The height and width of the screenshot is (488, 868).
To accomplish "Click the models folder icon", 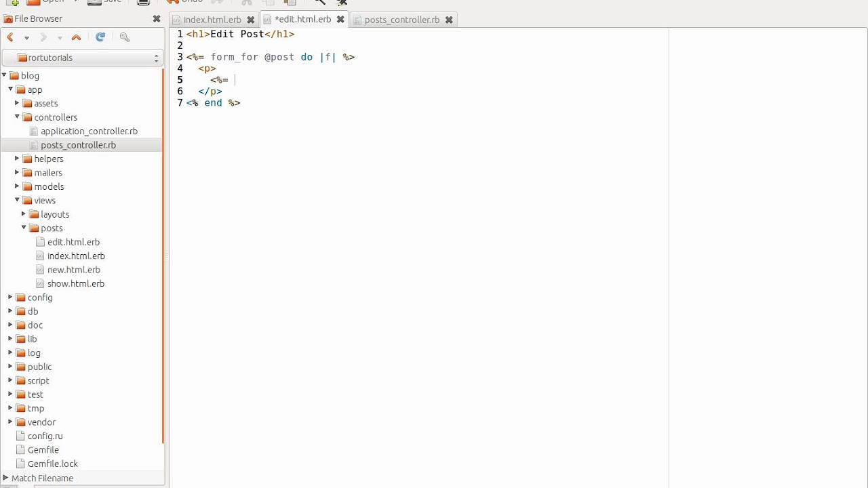I will pyautogui.click(x=28, y=186).
